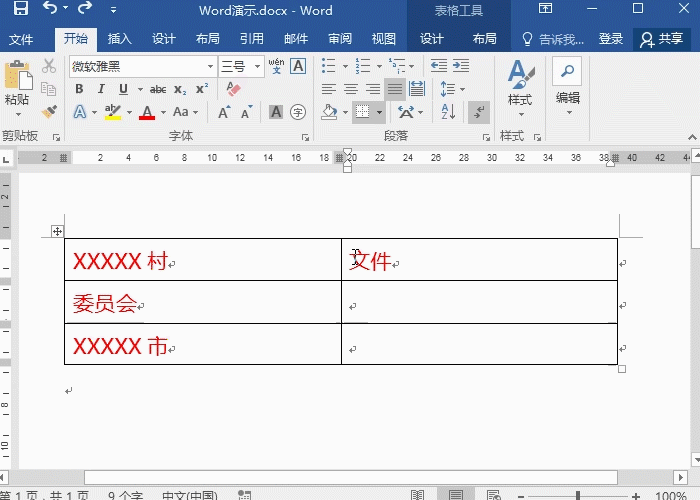700x500 pixels.
Task: Toggle character shading
Action: [276, 112]
